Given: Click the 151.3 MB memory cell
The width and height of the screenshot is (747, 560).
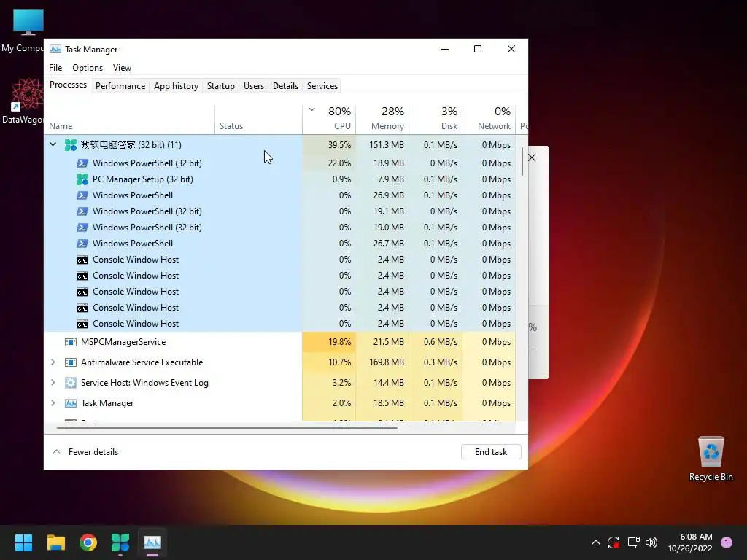Looking at the screenshot, I should (382, 145).
